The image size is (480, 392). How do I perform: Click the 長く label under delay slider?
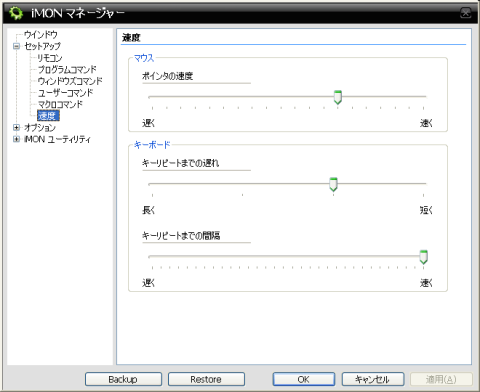tap(148, 210)
